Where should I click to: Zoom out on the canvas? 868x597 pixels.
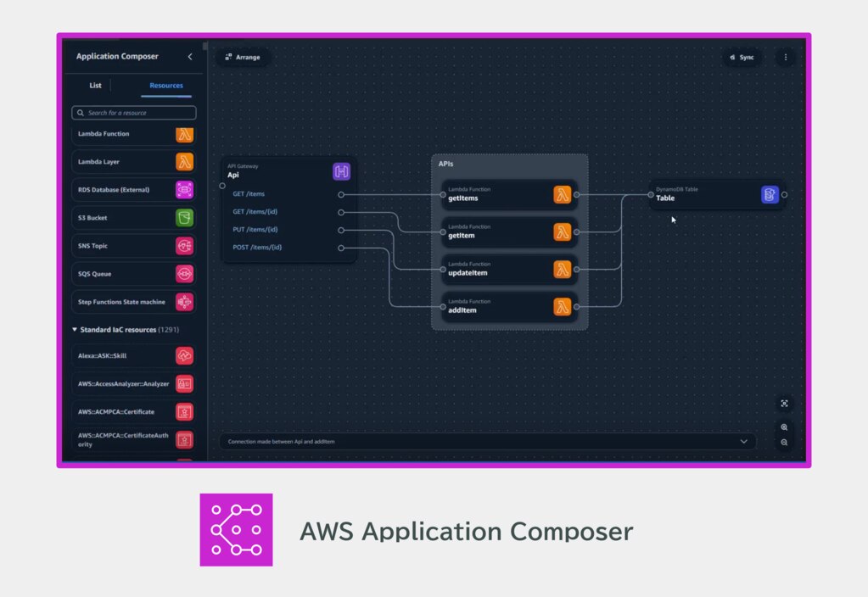point(784,442)
